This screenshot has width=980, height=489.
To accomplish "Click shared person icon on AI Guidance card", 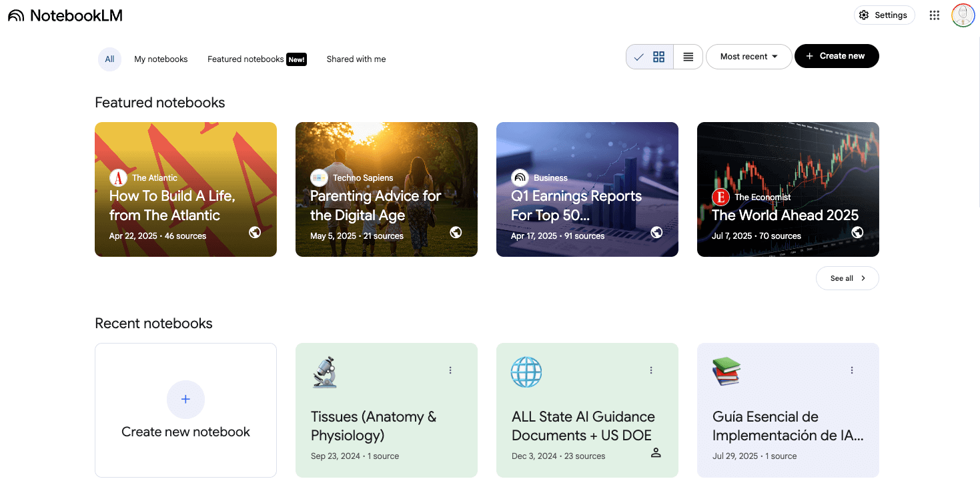I will click(656, 453).
